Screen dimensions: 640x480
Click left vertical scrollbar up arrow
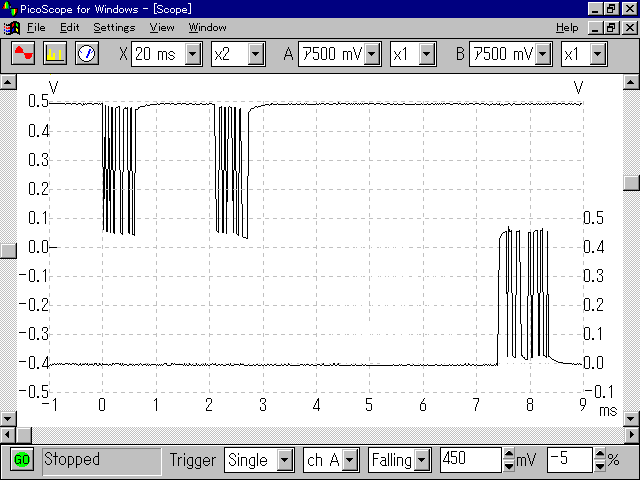[x=8, y=82]
